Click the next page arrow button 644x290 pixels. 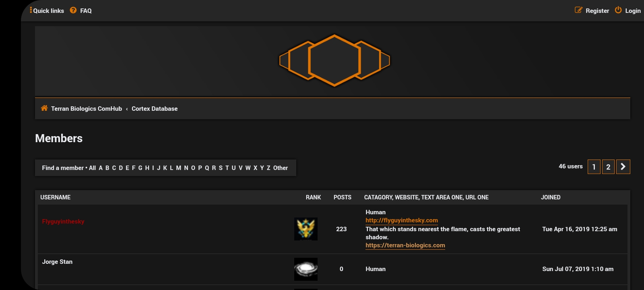[623, 167]
